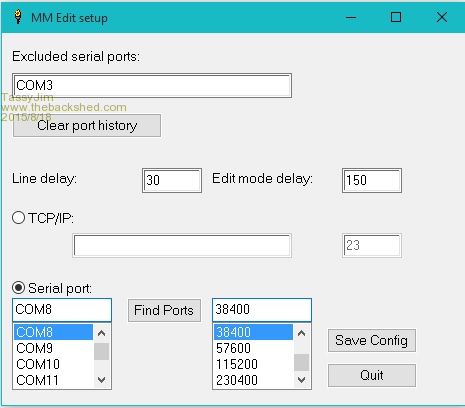Click the up arrow of the COM port list scrollbar
The height and width of the screenshot is (408, 465).
pos(102,333)
